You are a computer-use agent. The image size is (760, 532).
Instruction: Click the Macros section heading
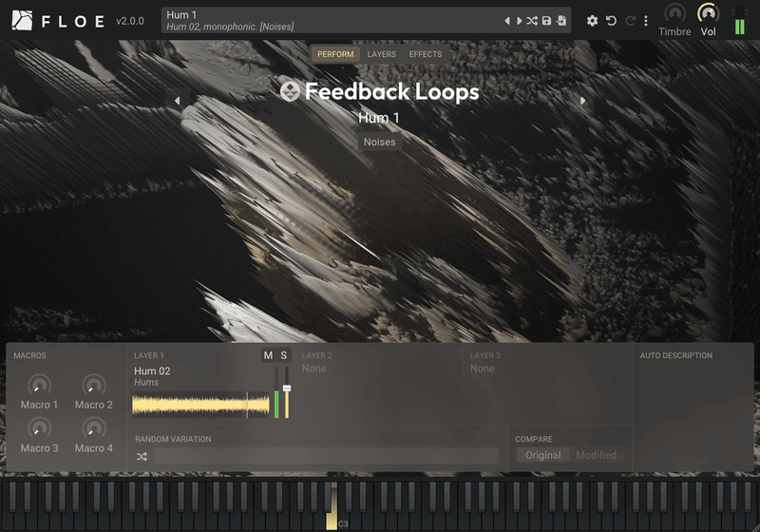click(x=29, y=355)
